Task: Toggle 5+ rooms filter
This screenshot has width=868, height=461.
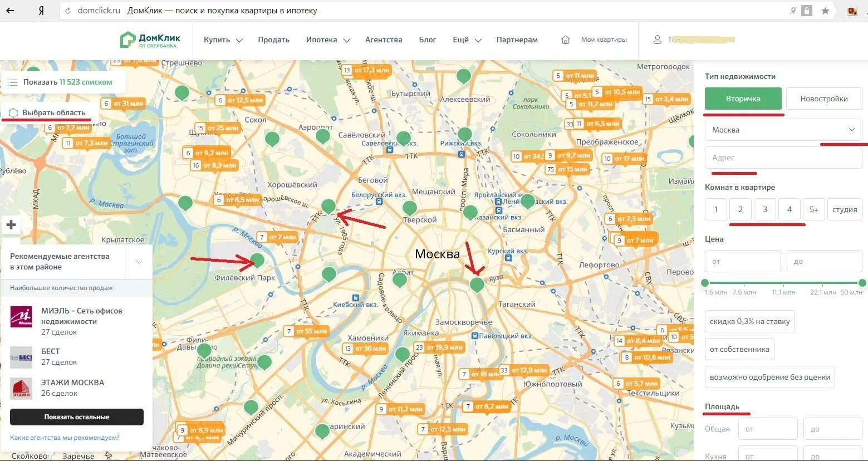Action: tap(814, 209)
